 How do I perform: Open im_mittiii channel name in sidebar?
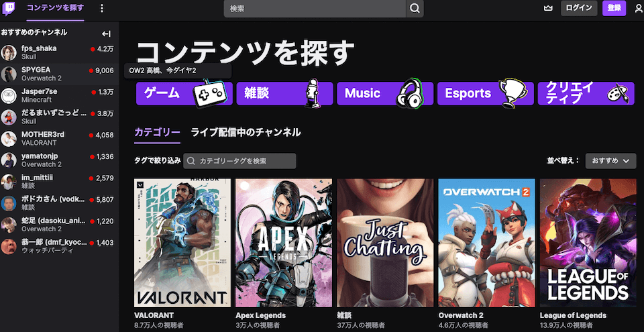(x=37, y=178)
